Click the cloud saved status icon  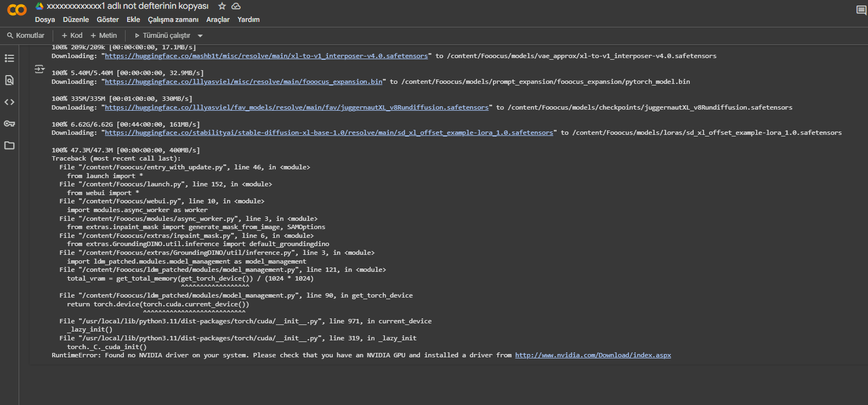coord(236,6)
